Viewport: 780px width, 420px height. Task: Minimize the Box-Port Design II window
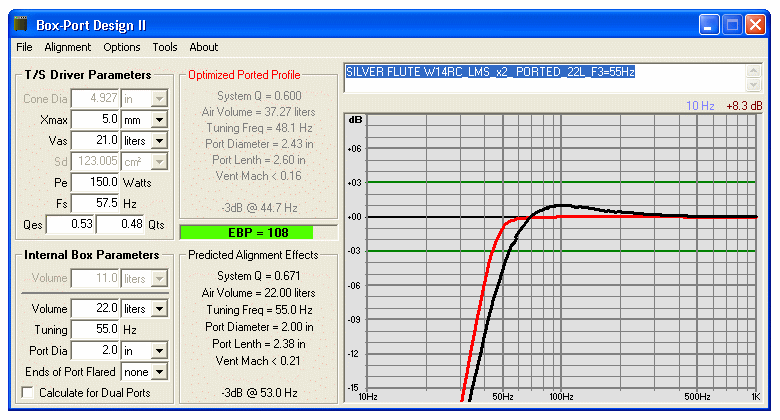click(x=709, y=25)
